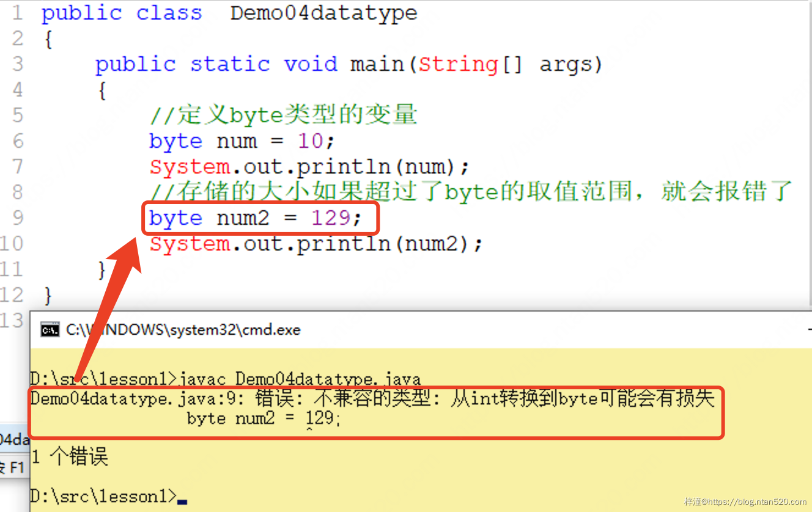812x512 pixels.
Task: Click line number 1 in the gutter
Action: click(x=17, y=13)
